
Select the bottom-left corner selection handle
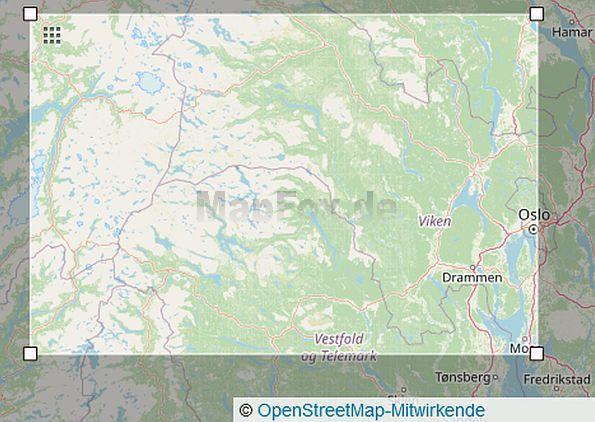[x=30, y=354]
